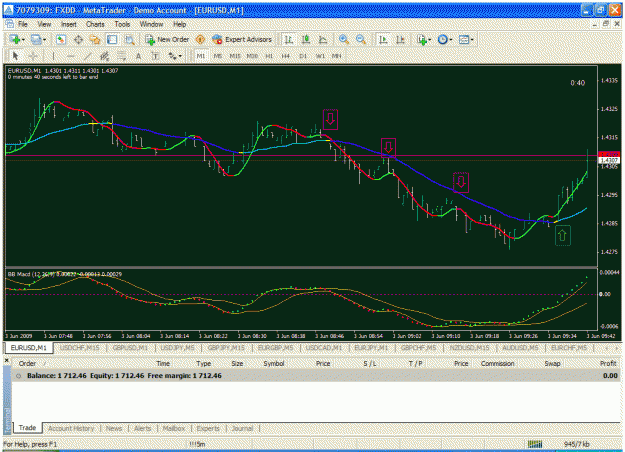625x452 pixels.
Task: Expand the Profiles dropdown arrow
Action: coord(44,40)
